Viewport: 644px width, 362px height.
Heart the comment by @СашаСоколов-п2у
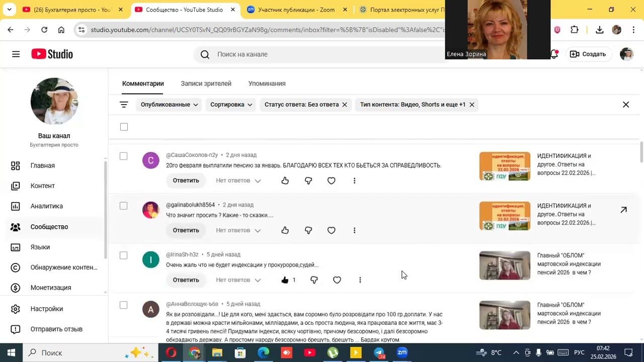(x=331, y=180)
